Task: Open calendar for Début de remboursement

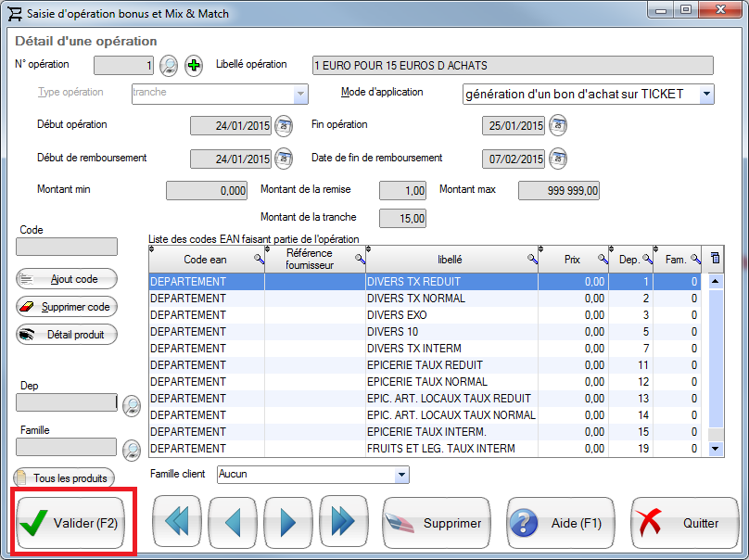Action: pyautogui.click(x=284, y=159)
